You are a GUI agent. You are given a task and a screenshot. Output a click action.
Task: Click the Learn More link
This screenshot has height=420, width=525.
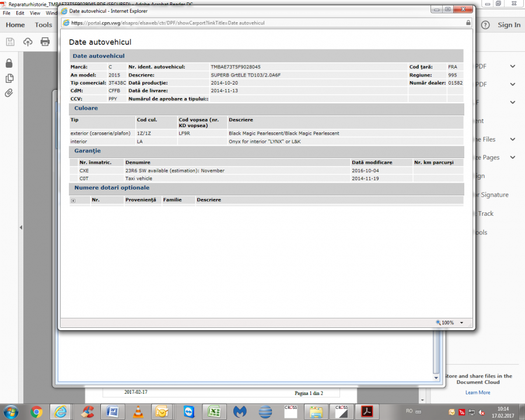[x=477, y=393]
